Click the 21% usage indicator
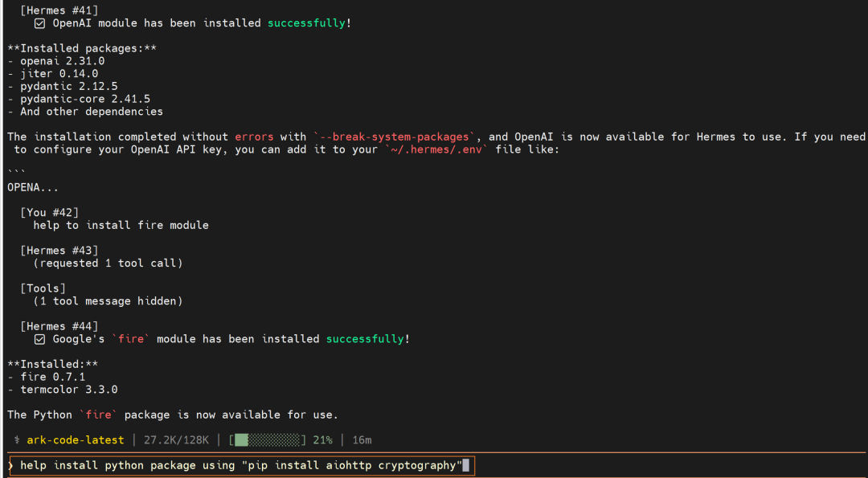The height and width of the screenshot is (478, 868). tap(323, 440)
